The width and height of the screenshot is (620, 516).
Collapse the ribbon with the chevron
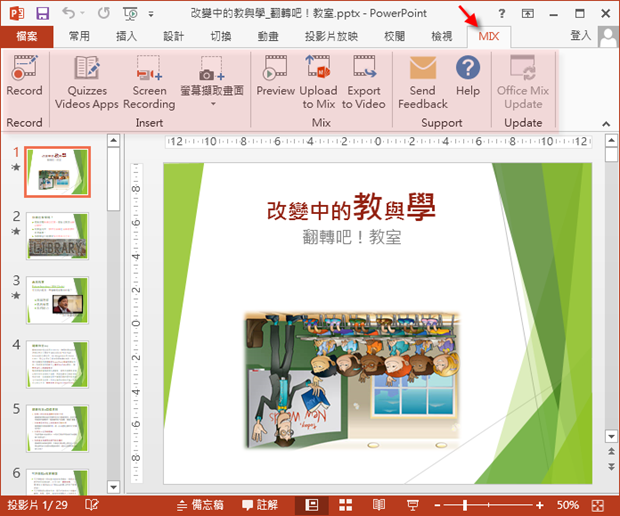tap(606, 124)
